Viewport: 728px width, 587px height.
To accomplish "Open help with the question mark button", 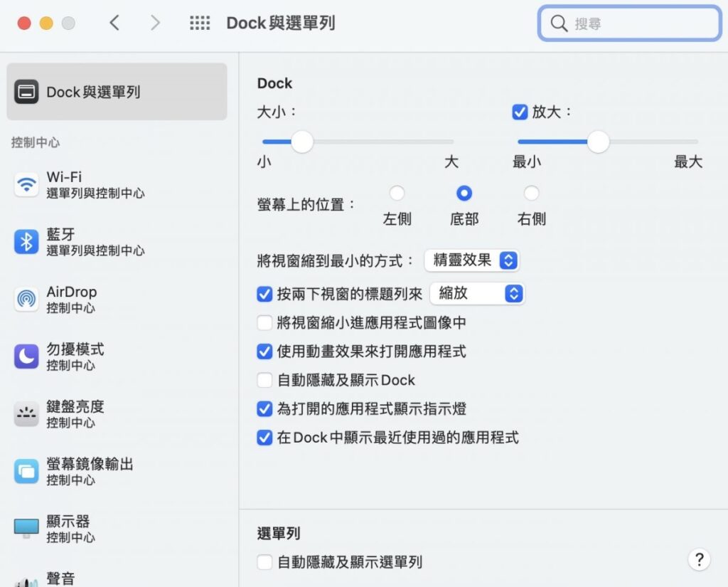I will 700,559.
